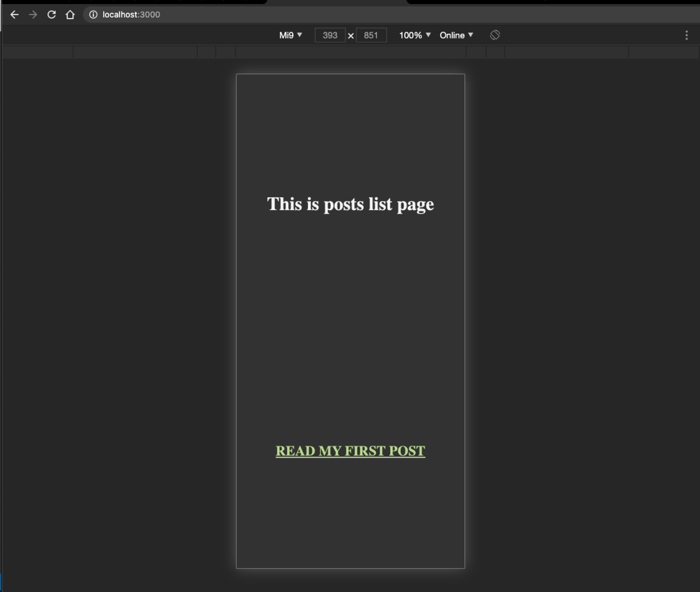Click the READ MY FIRST POST link
The height and width of the screenshot is (592, 700).
click(x=350, y=451)
